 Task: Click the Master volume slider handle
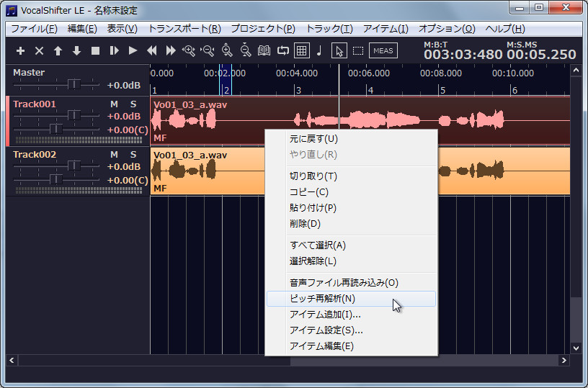click(74, 85)
